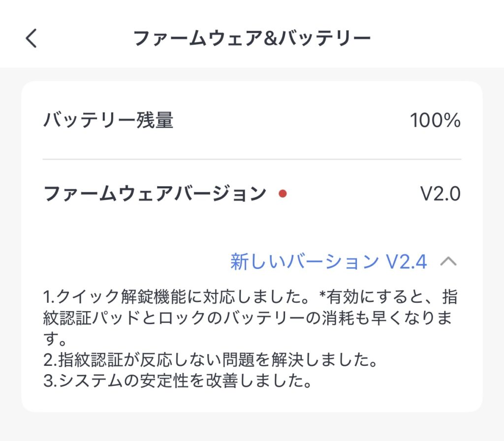Tap the empty gray area below the card

click(252, 427)
